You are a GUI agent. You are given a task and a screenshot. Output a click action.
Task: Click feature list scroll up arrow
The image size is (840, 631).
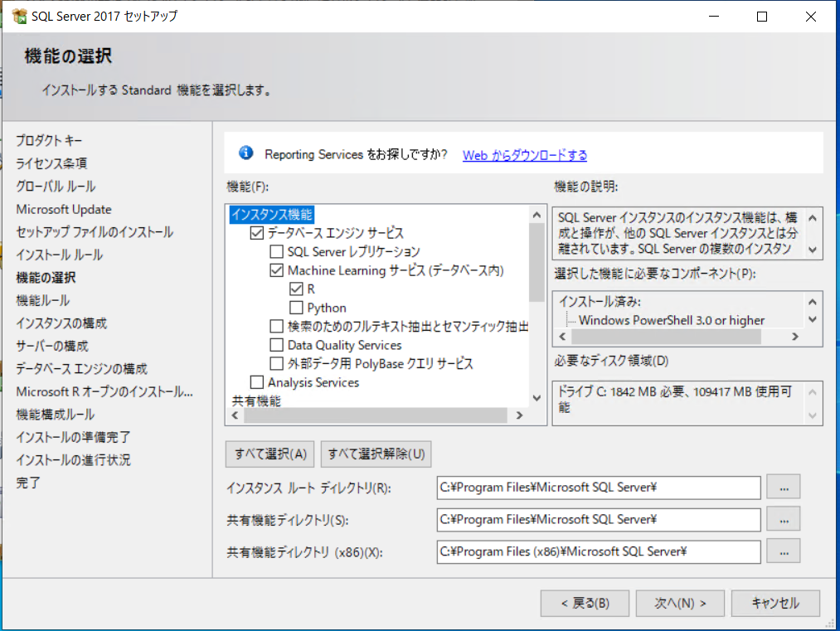537,215
